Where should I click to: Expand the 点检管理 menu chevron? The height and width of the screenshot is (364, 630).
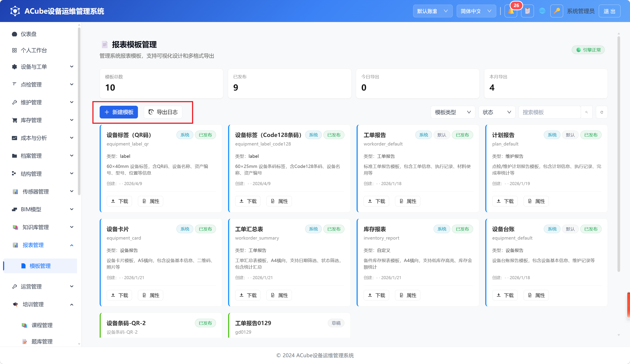coord(72,84)
